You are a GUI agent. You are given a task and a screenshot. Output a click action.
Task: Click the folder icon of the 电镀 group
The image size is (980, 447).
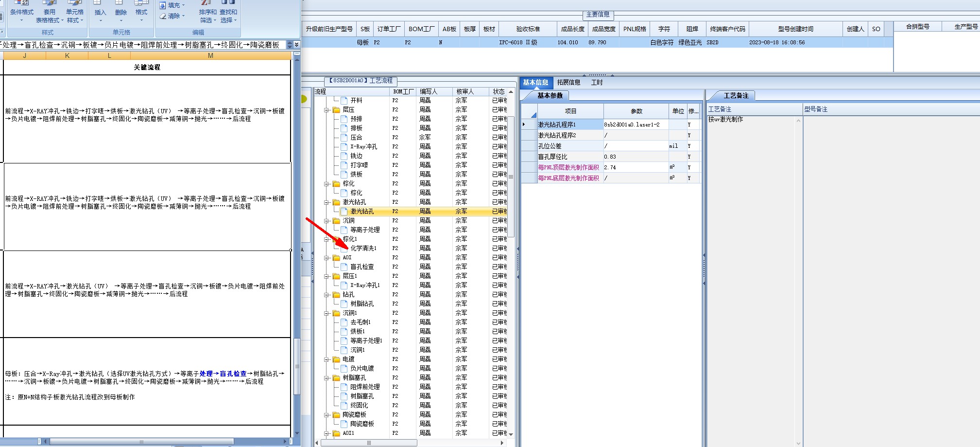click(x=336, y=359)
